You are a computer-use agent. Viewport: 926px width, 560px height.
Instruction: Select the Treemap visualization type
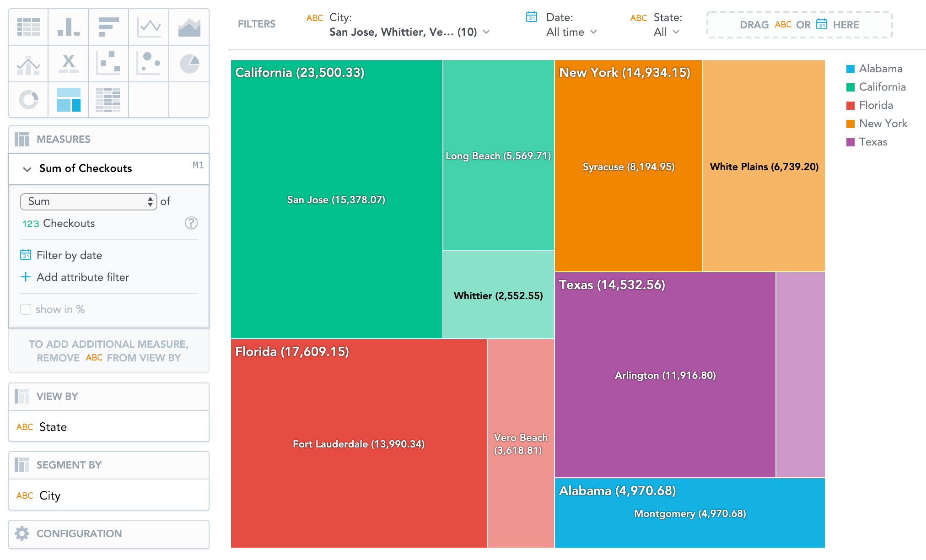tap(69, 100)
